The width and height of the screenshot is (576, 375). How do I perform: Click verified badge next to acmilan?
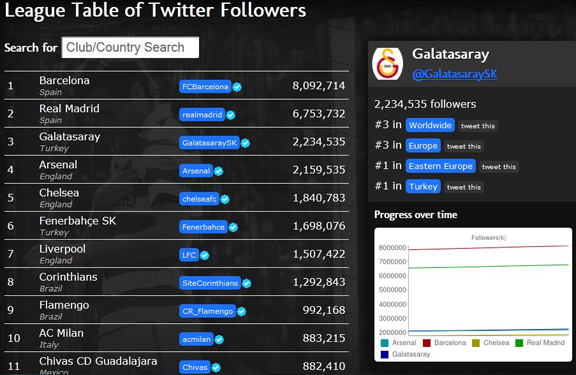click(219, 339)
